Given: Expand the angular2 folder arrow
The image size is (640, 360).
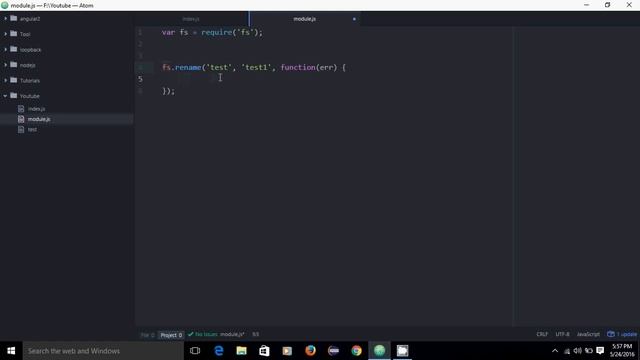Looking at the screenshot, I should pyautogui.click(x=5, y=19).
